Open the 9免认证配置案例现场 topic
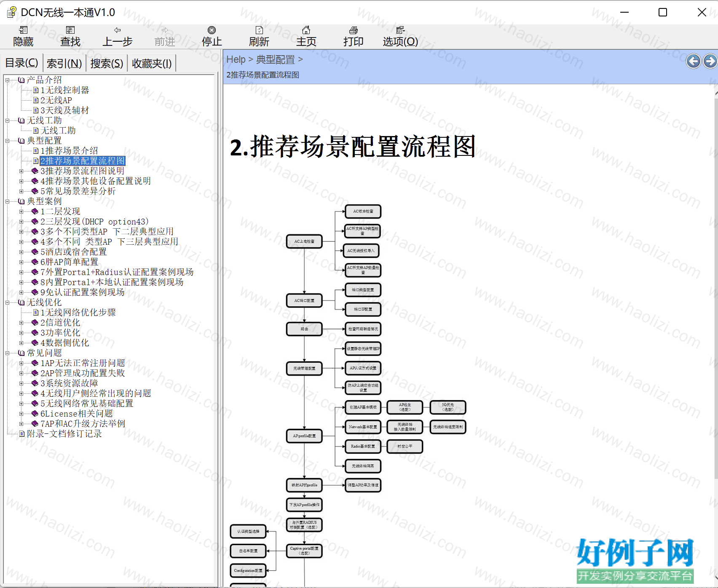 82,292
